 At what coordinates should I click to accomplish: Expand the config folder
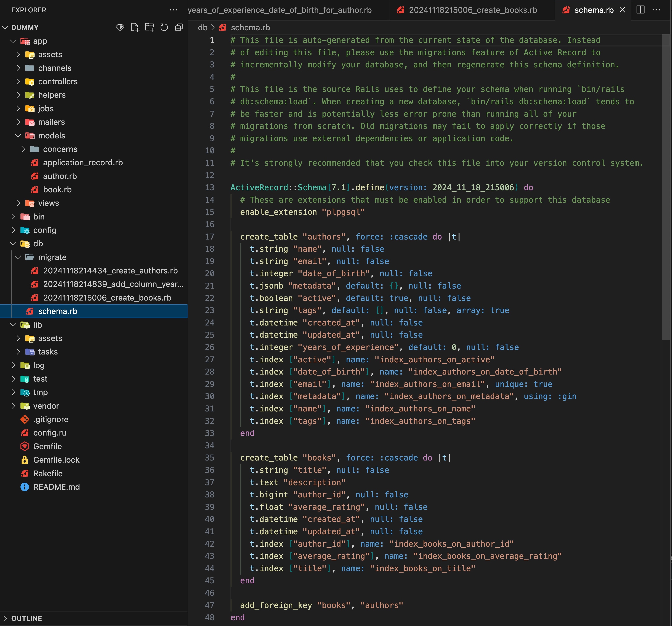(x=45, y=230)
